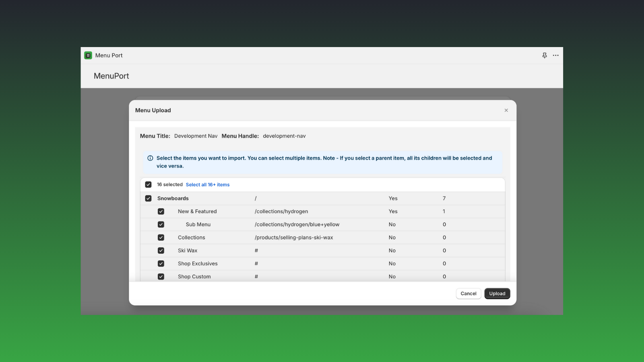
Task: Uncheck the New & Featured checkbox
Action: click(161, 212)
